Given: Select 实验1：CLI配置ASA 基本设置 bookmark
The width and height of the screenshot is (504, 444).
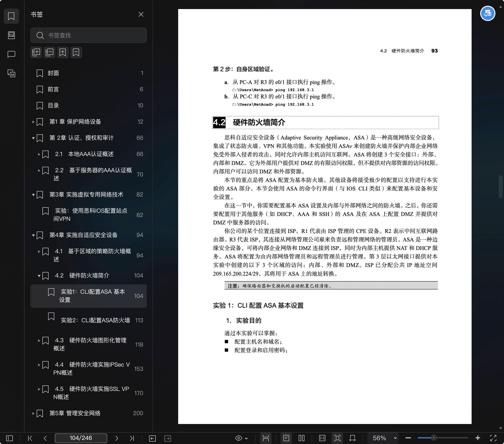Looking at the screenshot, I should click(x=89, y=296).
